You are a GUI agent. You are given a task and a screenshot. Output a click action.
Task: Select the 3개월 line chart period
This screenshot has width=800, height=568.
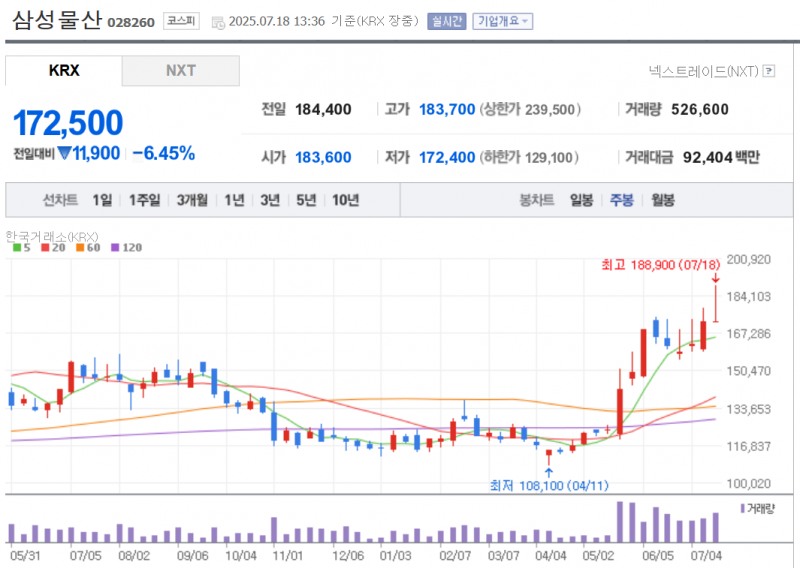pyautogui.click(x=192, y=200)
